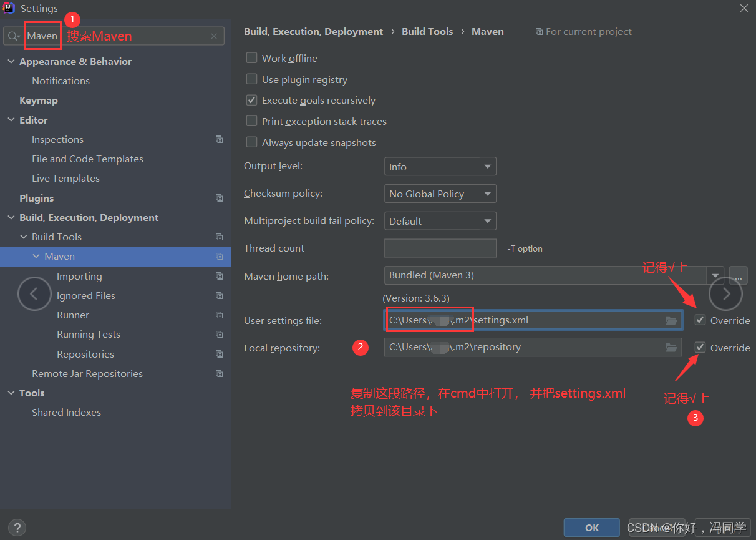The height and width of the screenshot is (540, 756).
Task: Select Ignored Files under Maven
Action: tap(86, 295)
